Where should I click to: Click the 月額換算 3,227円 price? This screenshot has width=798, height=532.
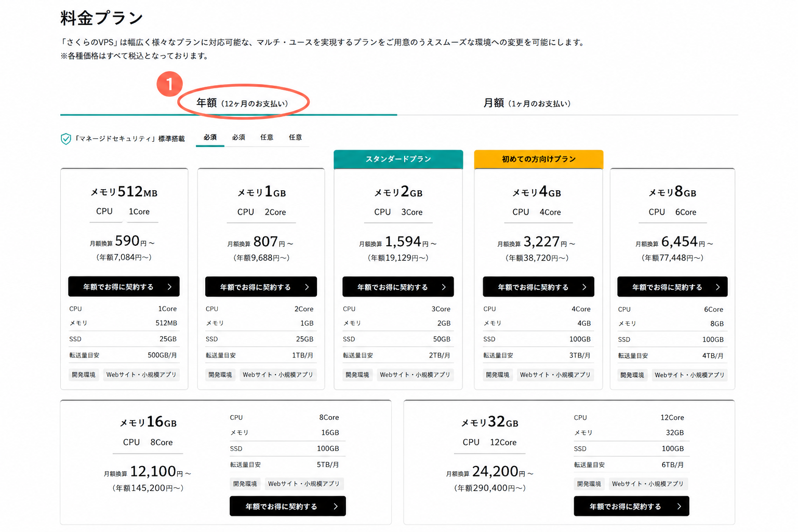click(536, 242)
